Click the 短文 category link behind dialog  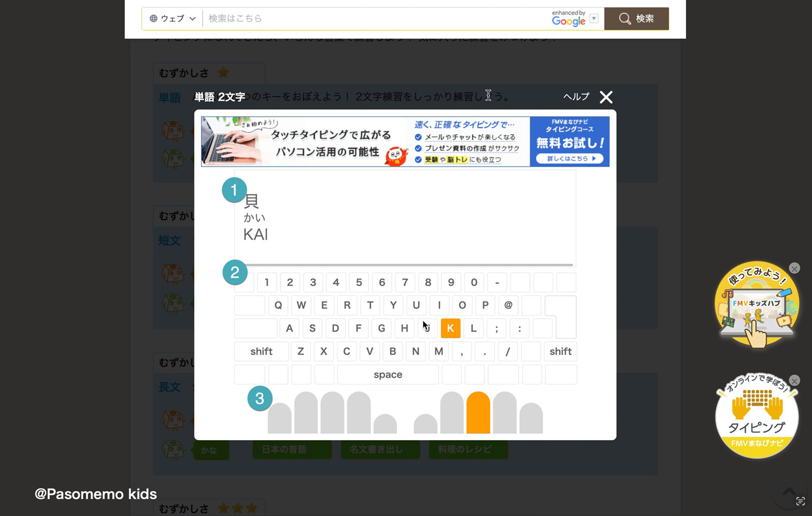pyautogui.click(x=170, y=241)
